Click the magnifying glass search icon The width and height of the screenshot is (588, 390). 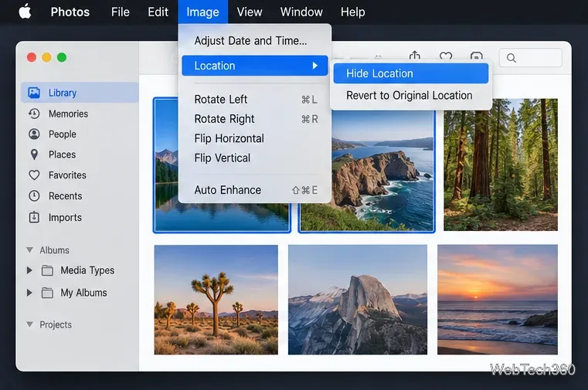(512, 58)
